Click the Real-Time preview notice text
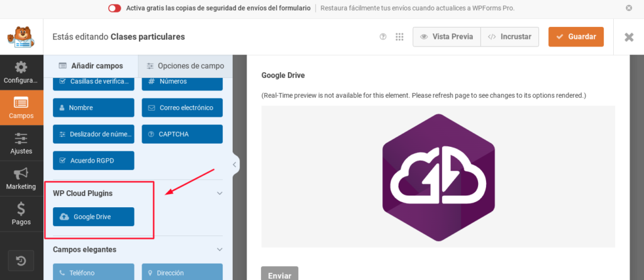Screen dimensions: 644x280 click(423, 95)
